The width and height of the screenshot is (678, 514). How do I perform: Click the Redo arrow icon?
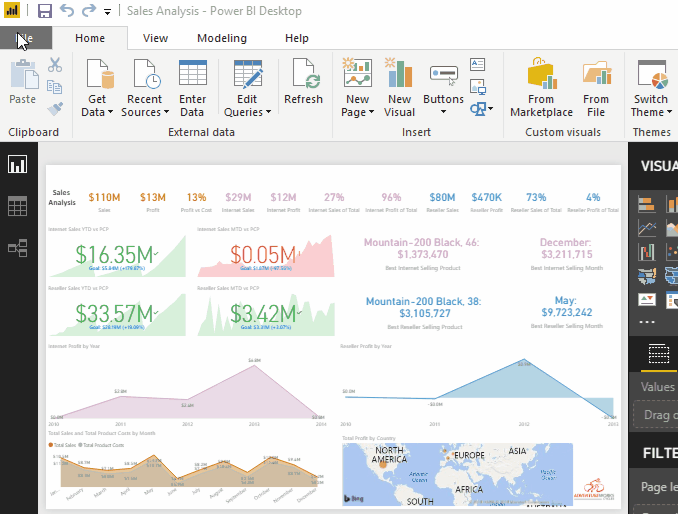[89, 10]
